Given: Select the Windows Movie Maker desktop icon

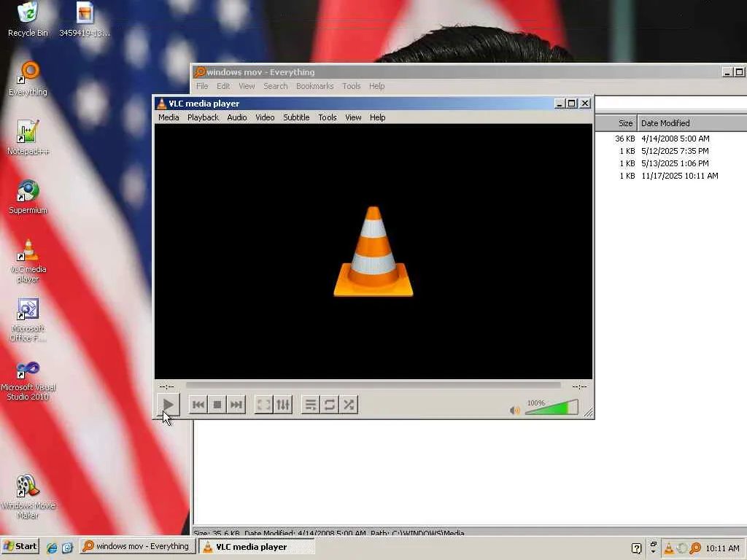Looking at the screenshot, I should pos(28,497).
